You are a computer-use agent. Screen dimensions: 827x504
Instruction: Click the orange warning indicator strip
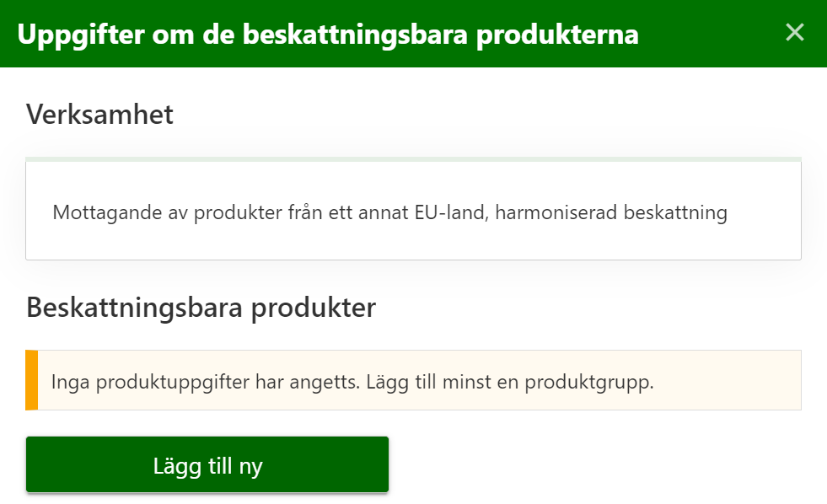32,380
